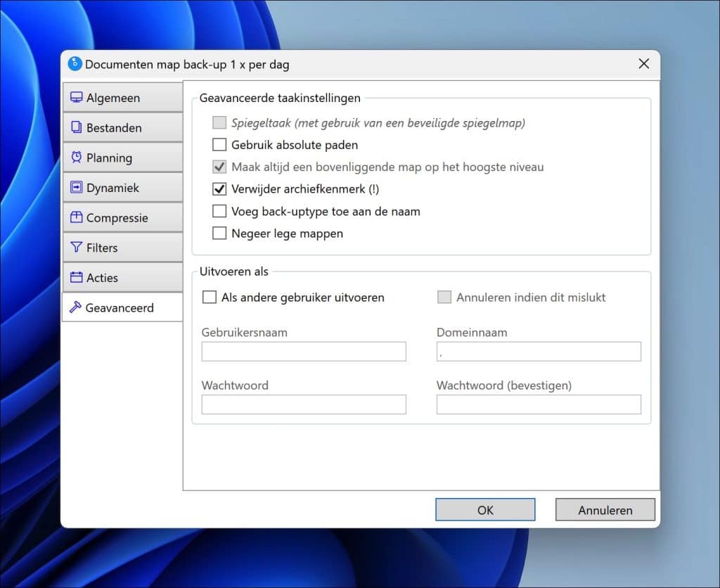
Task: Enable Als andere gebruiker uitvoeren
Action: pyautogui.click(x=210, y=298)
